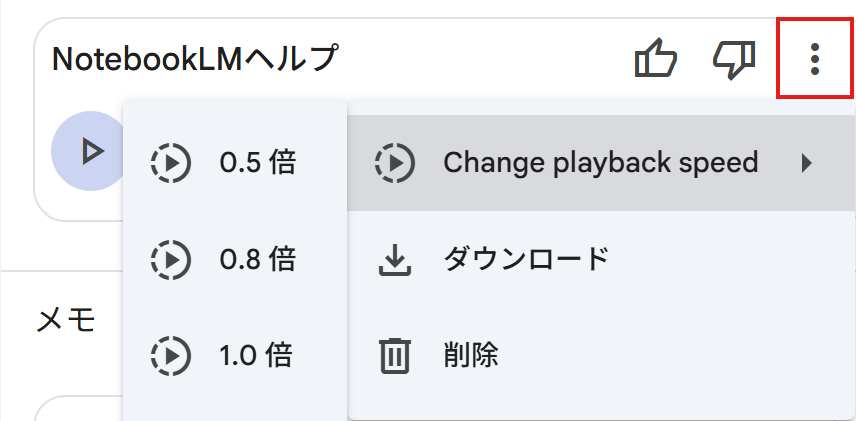Click the 削除 menu item
The width and height of the screenshot is (856, 421).
tap(601, 356)
